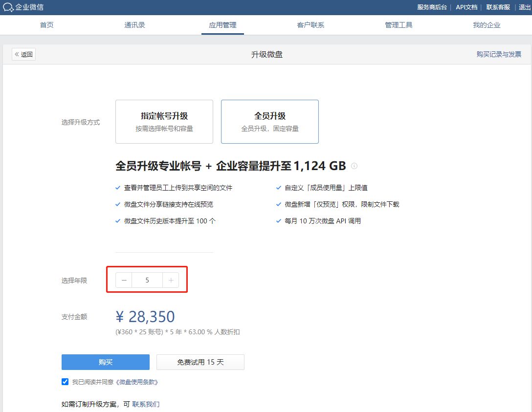Start the 15-day free trial (免费试用 15 天)
Screen dimensions: 532x412
[200, 362]
